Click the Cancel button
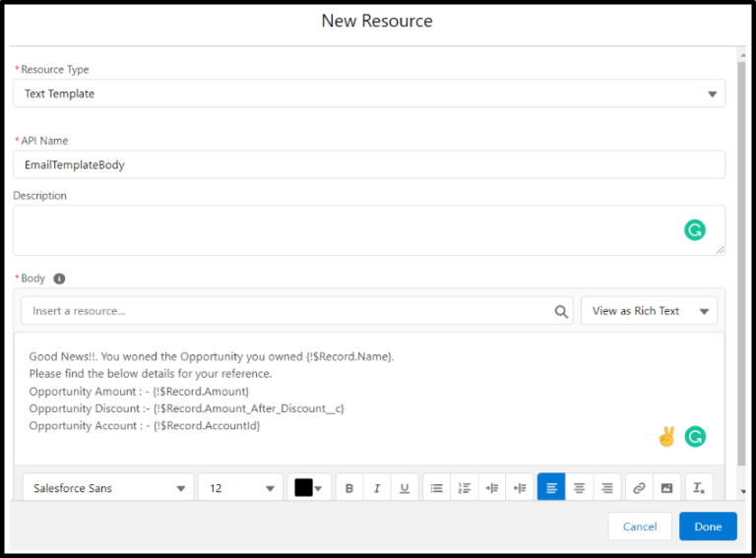 (x=640, y=527)
